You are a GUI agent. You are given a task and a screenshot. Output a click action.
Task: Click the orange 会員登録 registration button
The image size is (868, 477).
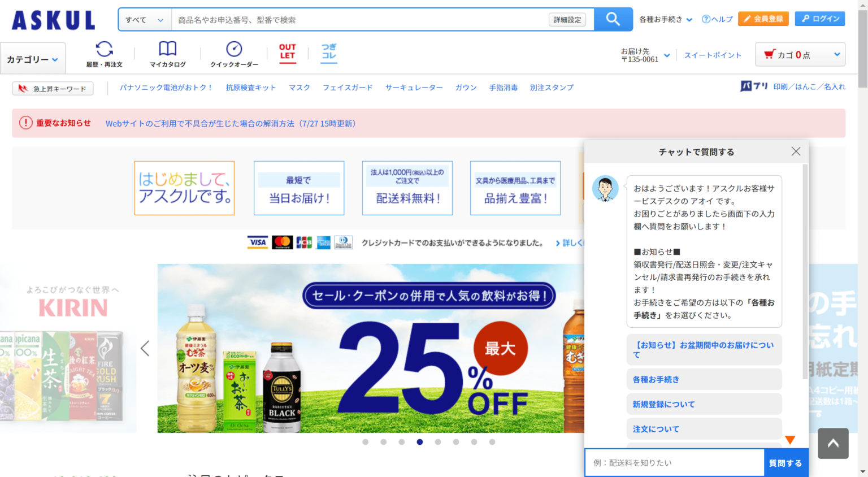click(x=763, y=18)
